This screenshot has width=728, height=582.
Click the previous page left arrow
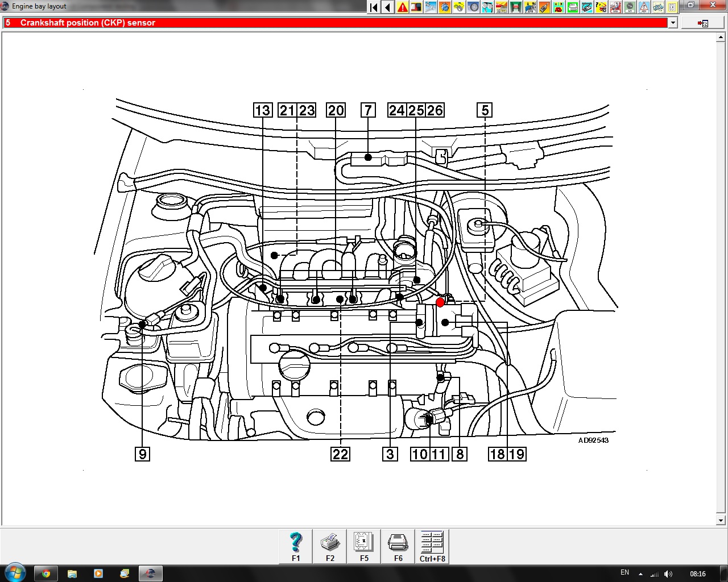(388, 7)
